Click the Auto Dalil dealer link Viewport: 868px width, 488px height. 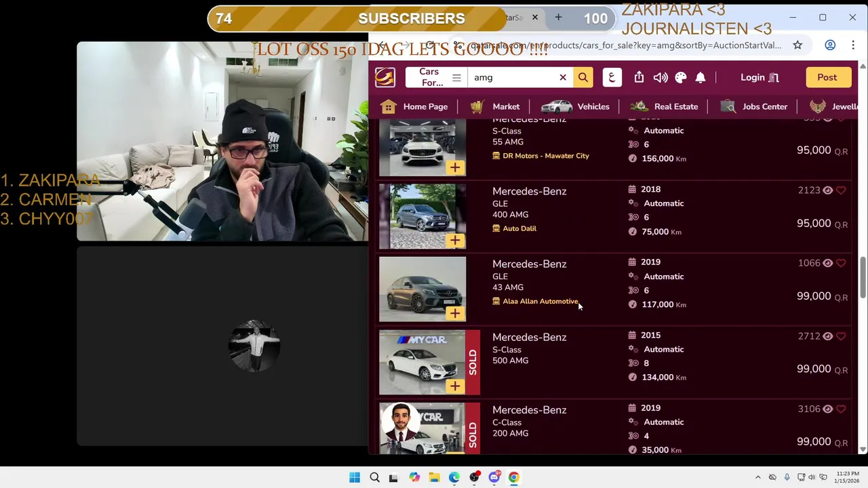click(x=514, y=228)
